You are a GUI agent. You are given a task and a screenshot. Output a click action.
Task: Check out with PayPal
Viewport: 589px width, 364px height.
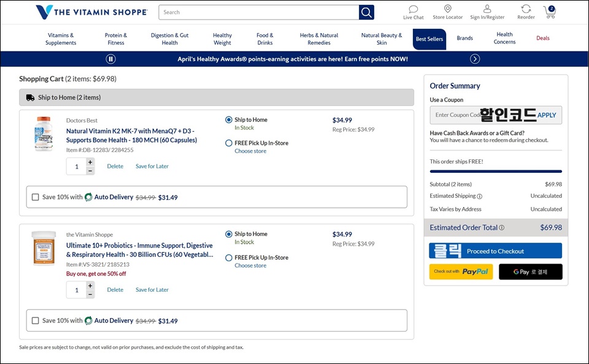click(x=461, y=271)
